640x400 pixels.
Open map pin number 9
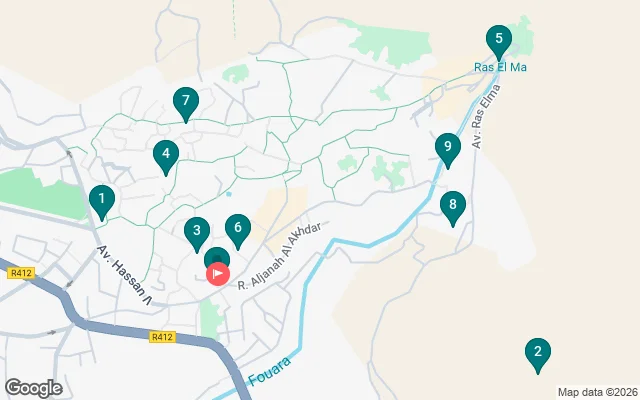coord(448,151)
